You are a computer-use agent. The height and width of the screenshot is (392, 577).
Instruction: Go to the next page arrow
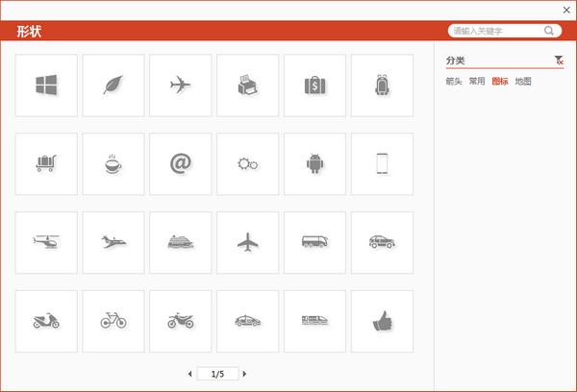coord(245,373)
